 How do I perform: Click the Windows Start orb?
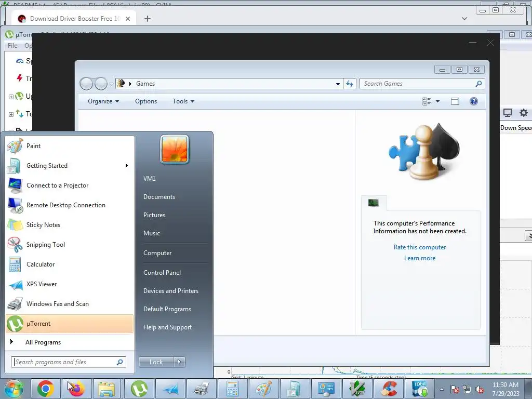tap(14, 389)
